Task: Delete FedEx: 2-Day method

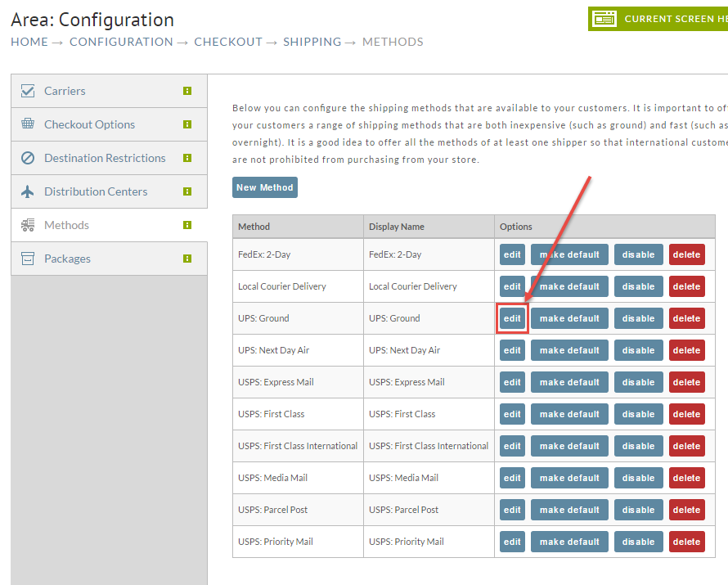Action: pyautogui.click(x=686, y=254)
